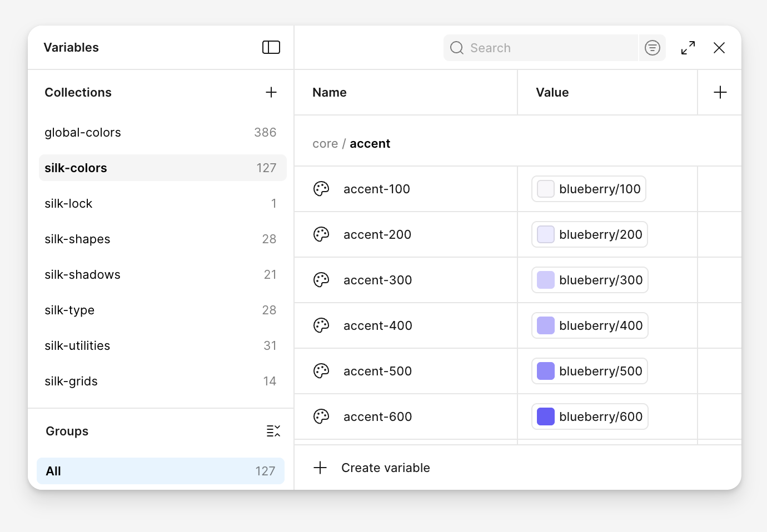Open the filter options icon by search
This screenshot has width=767, height=532.
coord(652,48)
